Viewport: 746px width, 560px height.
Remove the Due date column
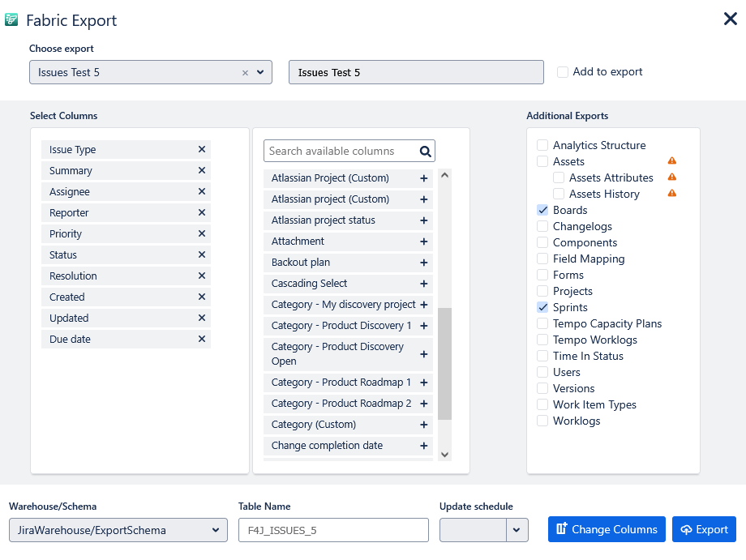[x=202, y=340]
